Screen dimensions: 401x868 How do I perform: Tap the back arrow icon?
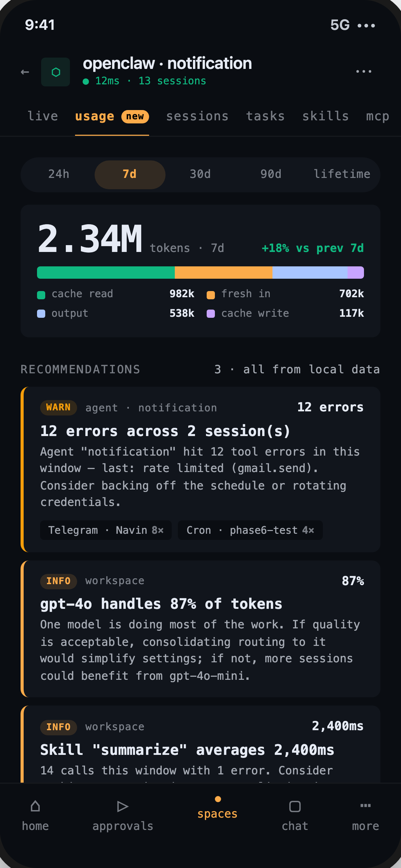[x=25, y=72]
